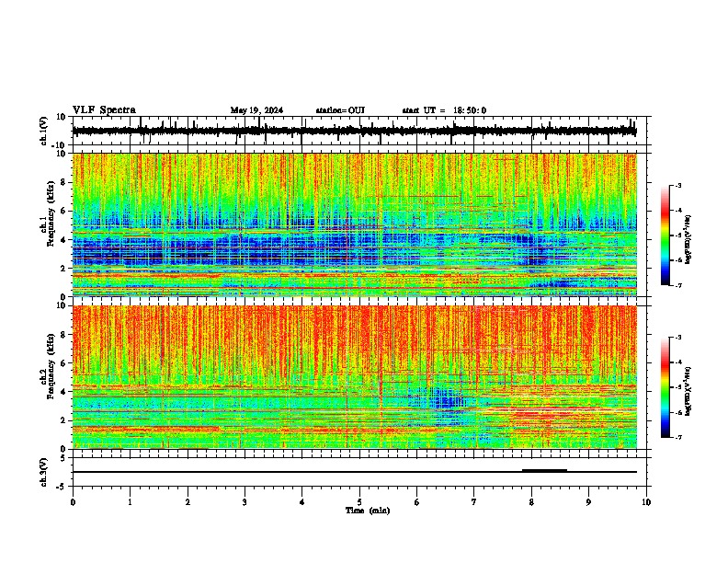
Task: Click the "ch.3(V)" axis label
Action: click(x=44, y=472)
